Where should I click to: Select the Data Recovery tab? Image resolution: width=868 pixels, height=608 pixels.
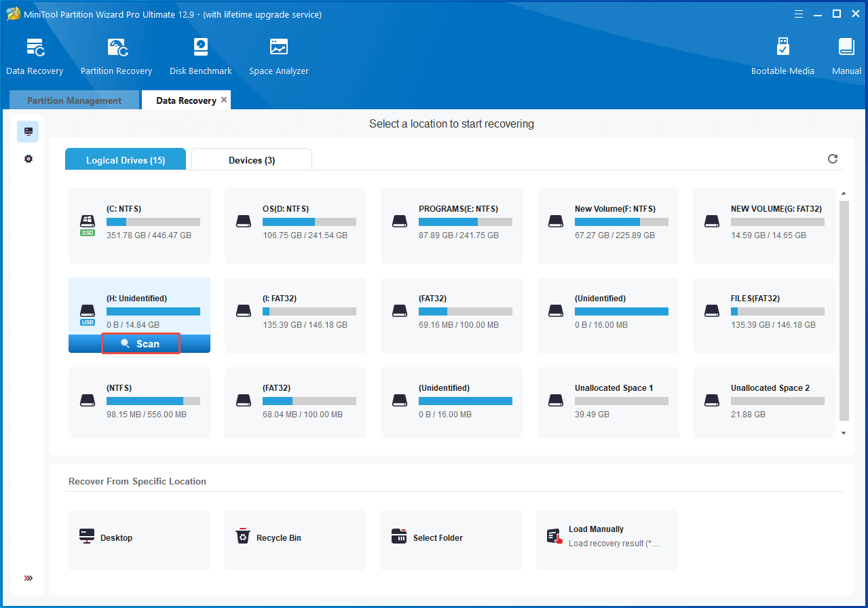[186, 100]
